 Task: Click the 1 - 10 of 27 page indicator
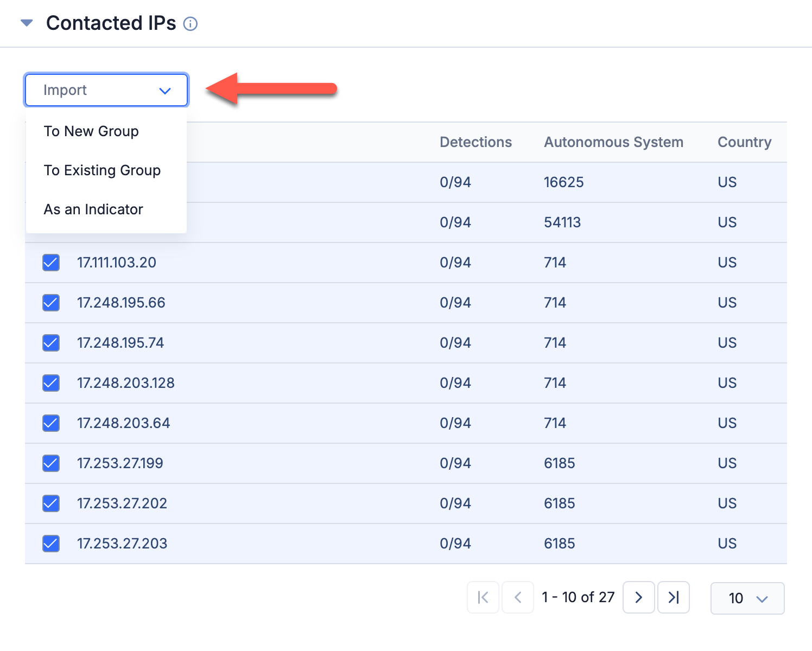tap(578, 597)
